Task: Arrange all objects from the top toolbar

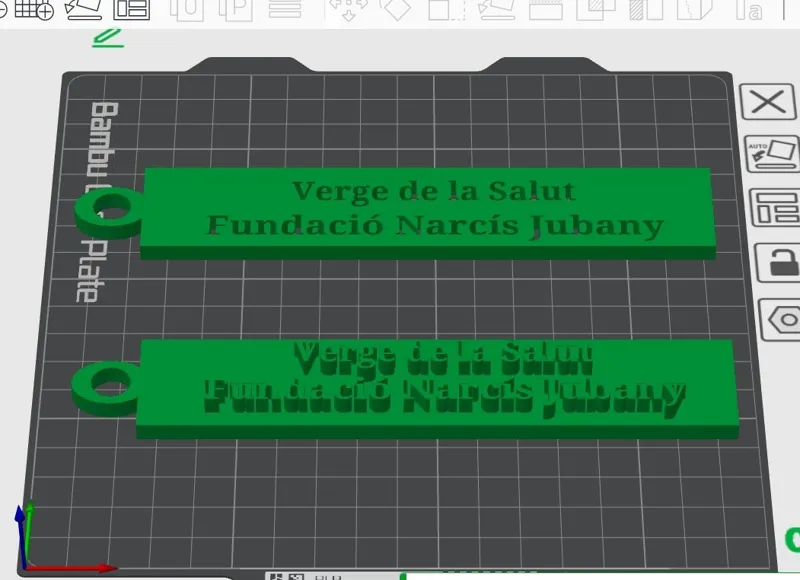Action: [x=131, y=9]
